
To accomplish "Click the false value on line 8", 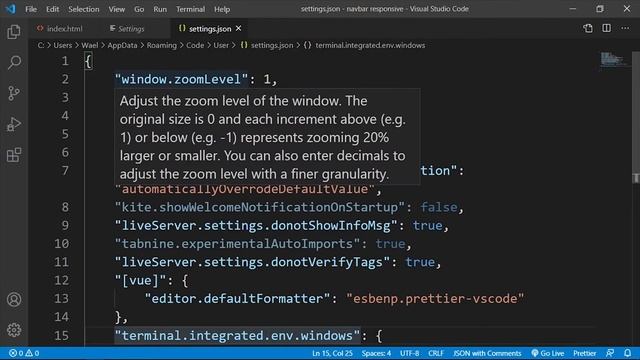I will [x=439, y=207].
